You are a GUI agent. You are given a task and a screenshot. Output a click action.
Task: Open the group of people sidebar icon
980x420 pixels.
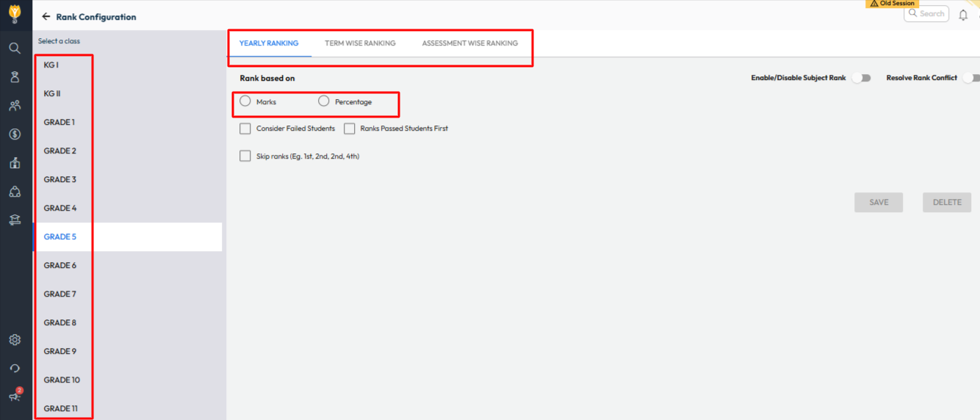click(x=15, y=106)
